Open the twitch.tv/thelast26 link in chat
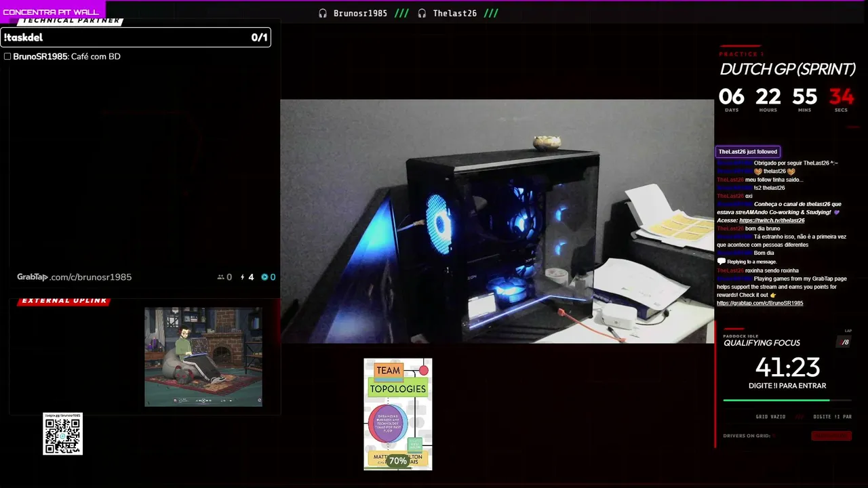Viewport: 868px width, 488px height. 772,220
